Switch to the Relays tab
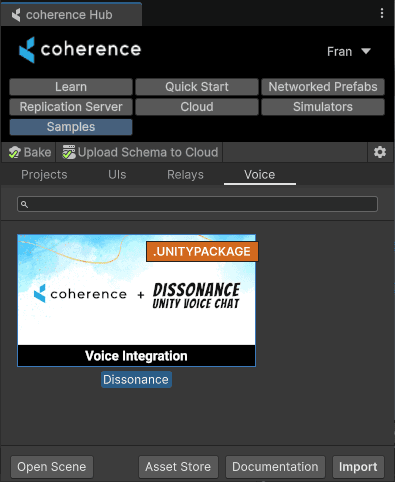Viewport: 395px width, 482px height. 185,175
